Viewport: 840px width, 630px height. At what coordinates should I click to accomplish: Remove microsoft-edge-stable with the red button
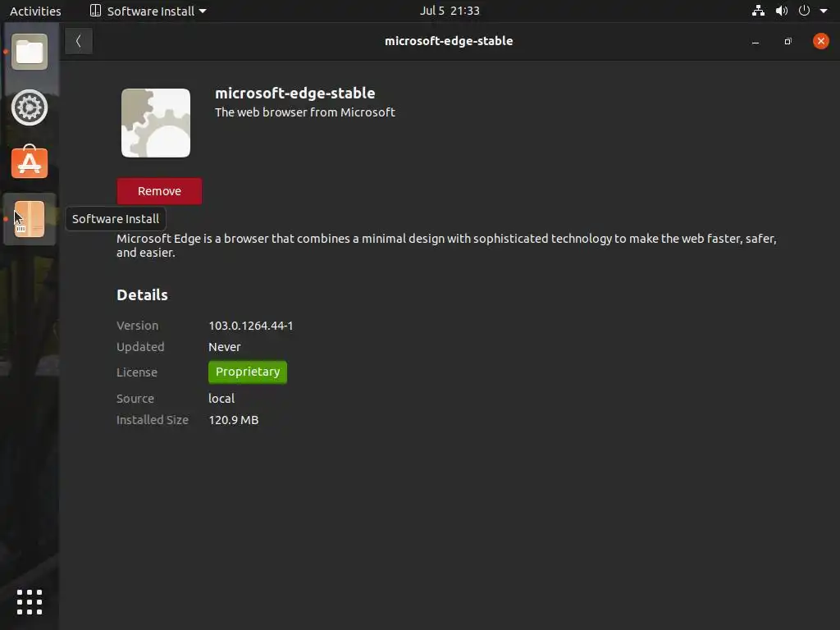160,191
